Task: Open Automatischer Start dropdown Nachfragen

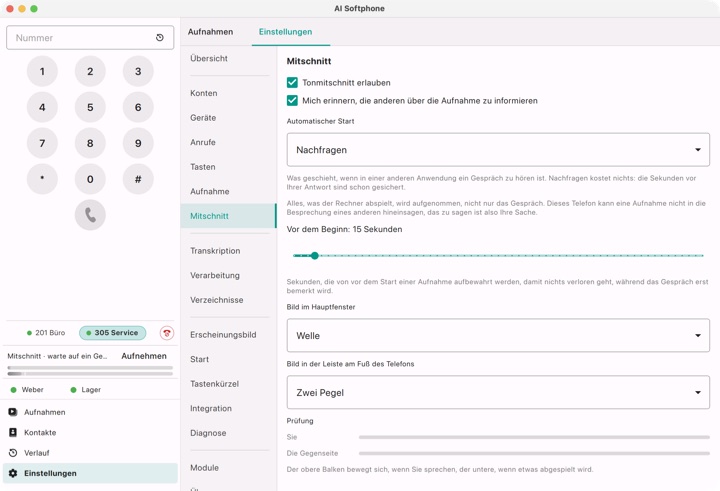Action: 498,150
